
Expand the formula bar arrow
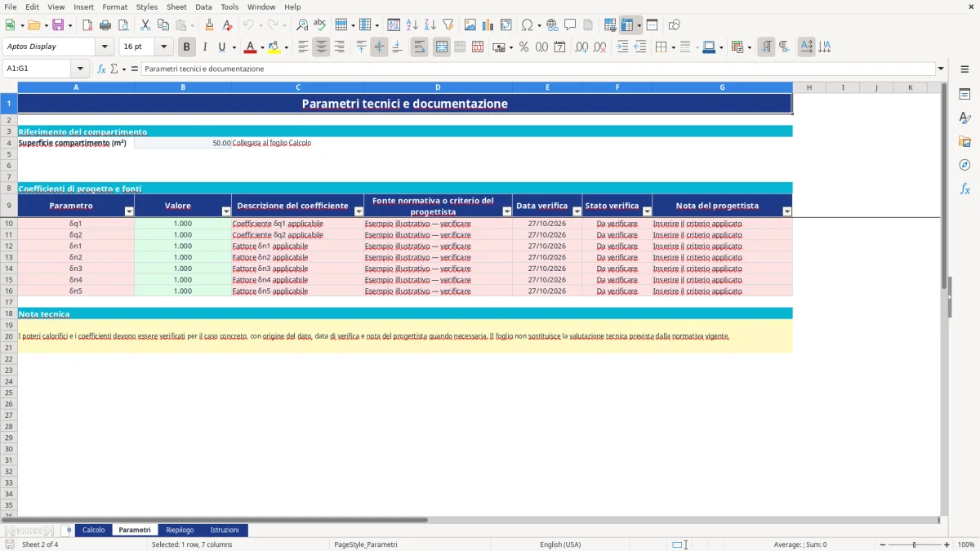941,69
